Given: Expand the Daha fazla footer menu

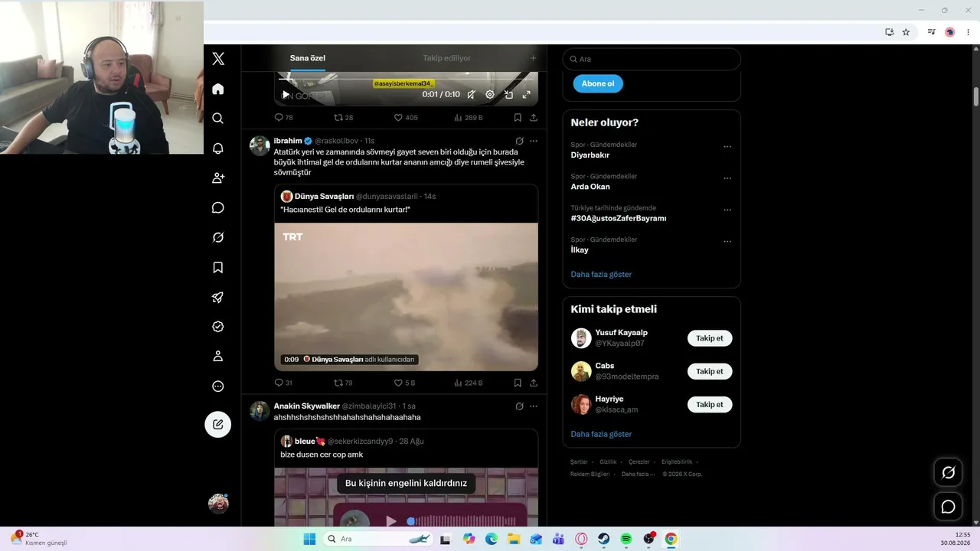Looking at the screenshot, I should (x=639, y=474).
